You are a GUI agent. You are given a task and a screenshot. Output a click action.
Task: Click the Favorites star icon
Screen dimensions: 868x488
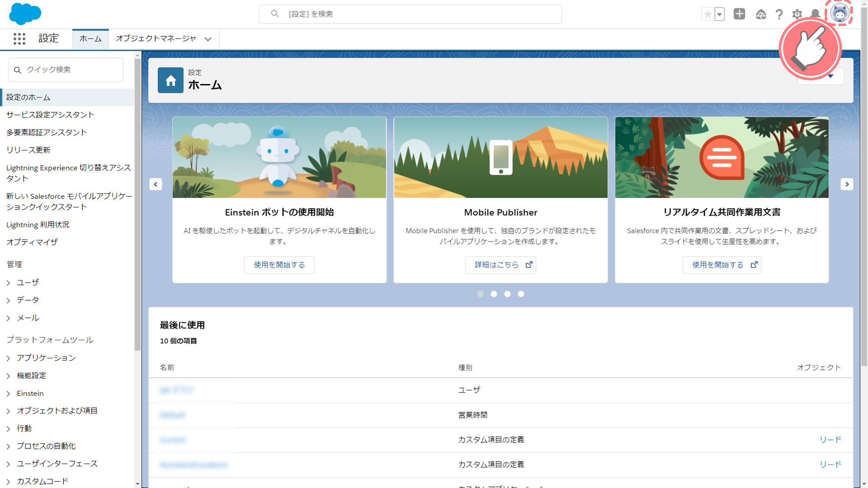pos(707,14)
